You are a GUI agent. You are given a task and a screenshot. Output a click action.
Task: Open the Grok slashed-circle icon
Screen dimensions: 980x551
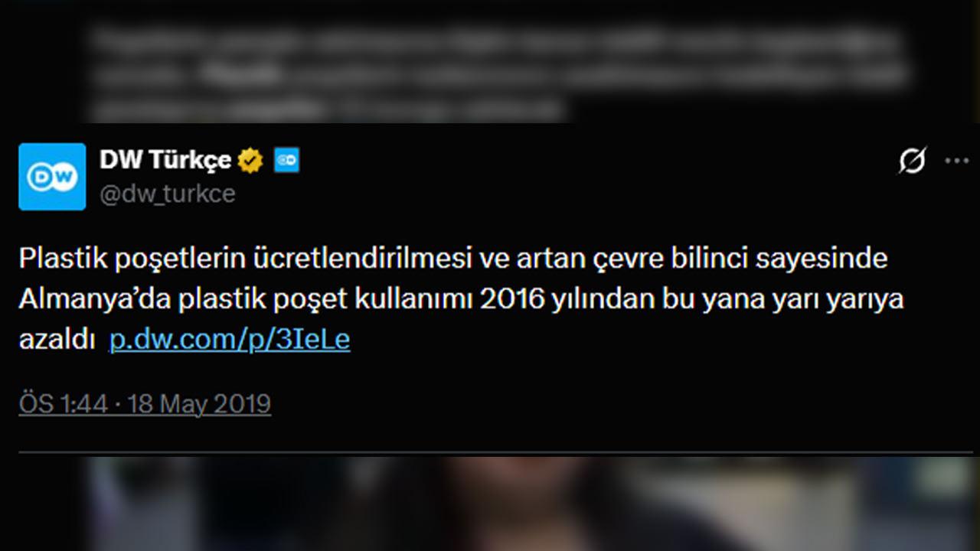pos(913,161)
